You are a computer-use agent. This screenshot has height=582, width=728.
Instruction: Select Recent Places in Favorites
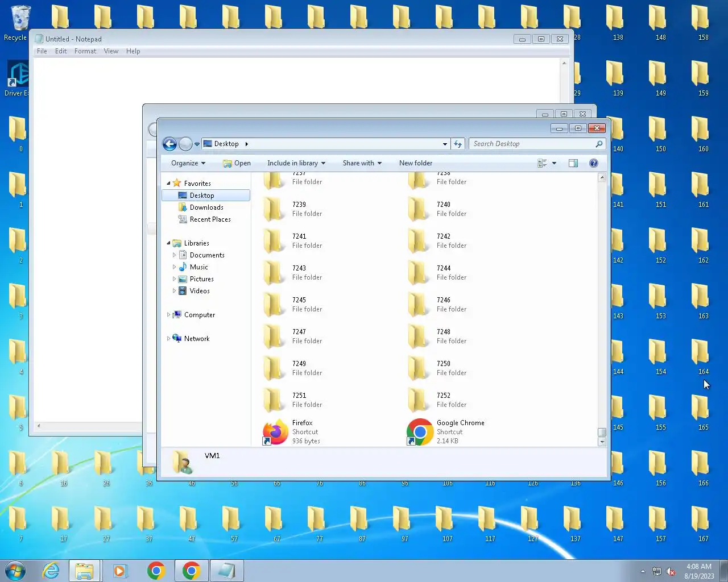pos(210,219)
